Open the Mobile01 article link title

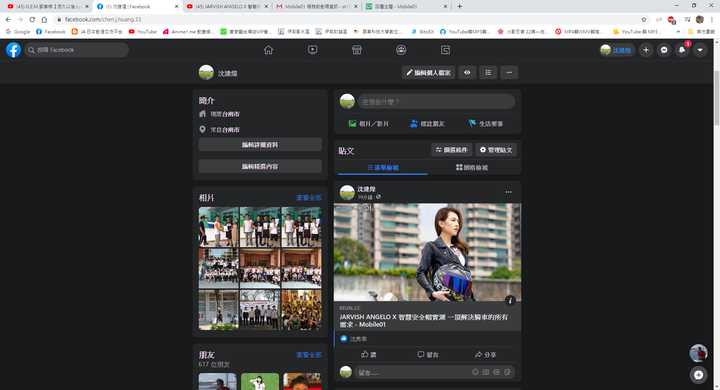pyautogui.click(x=423, y=321)
